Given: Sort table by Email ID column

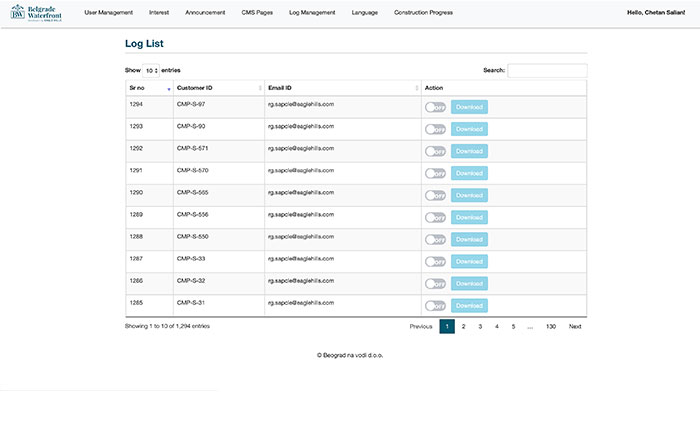Looking at the screenshot, I should (x=343, y=88).
